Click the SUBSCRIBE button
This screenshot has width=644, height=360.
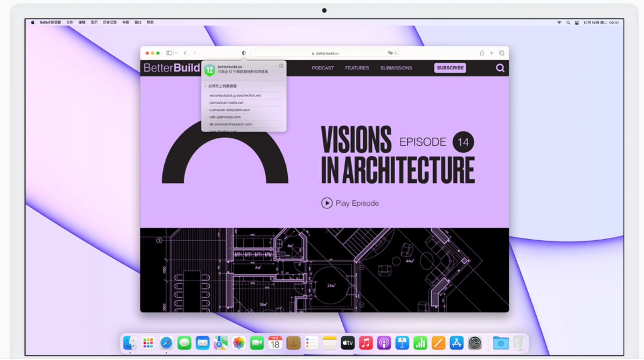coord(450,68)
